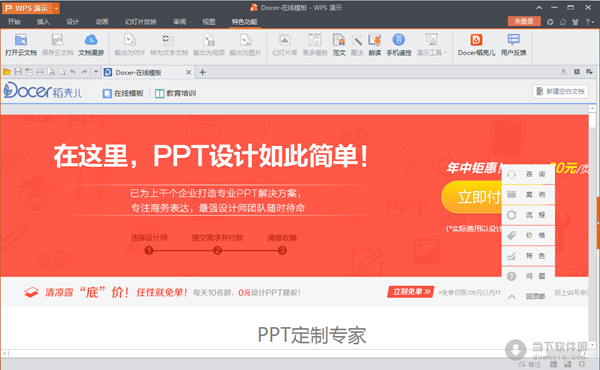600x370 pixels.
Task: Click the redo arrow icon
Action: click(x=84, y=72)
